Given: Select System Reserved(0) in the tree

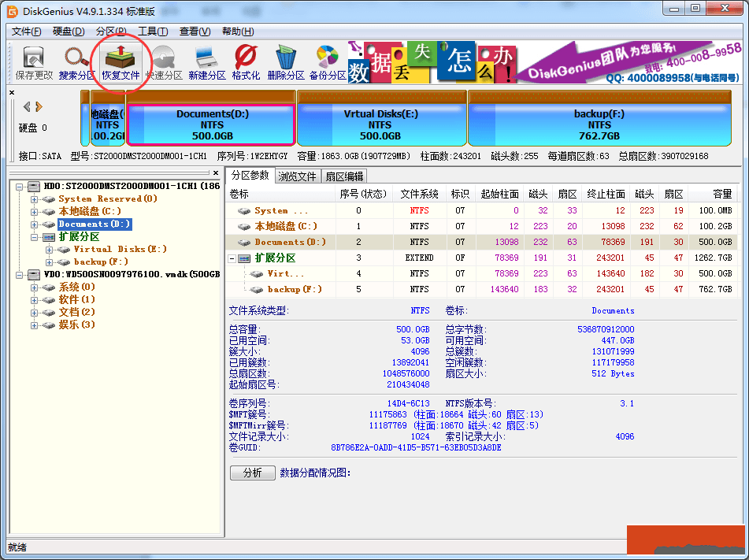Looking at the screenshot, I should pyautogui.click(x=107, y=198).
